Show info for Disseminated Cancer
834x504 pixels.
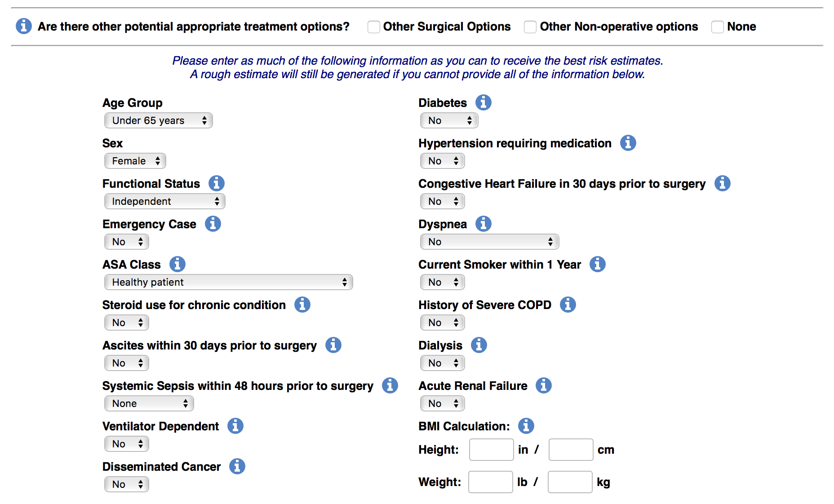(237, 466)
